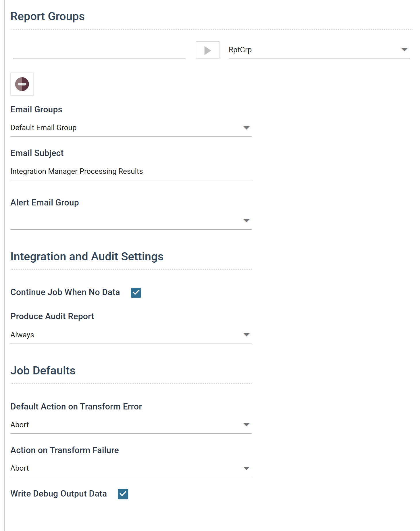Click the Job Defaults heading
Screen dimensions: 420x531
click(43, 371)
